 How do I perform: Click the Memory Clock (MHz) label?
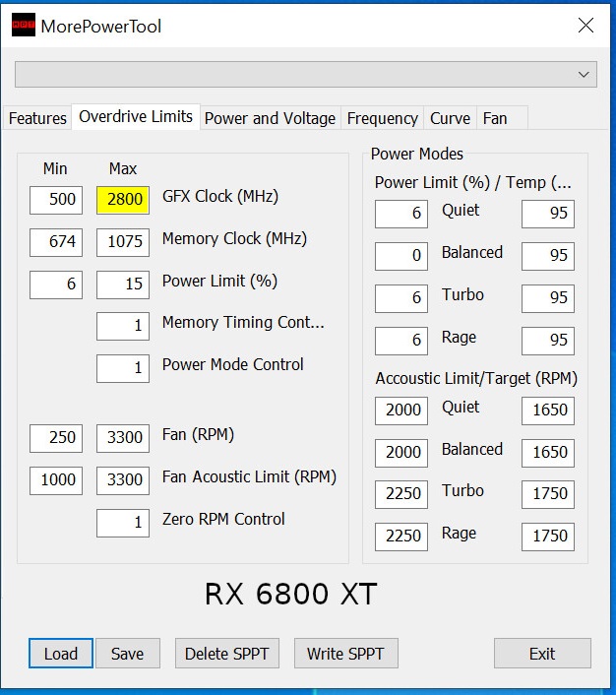click(x=234, y=239)
